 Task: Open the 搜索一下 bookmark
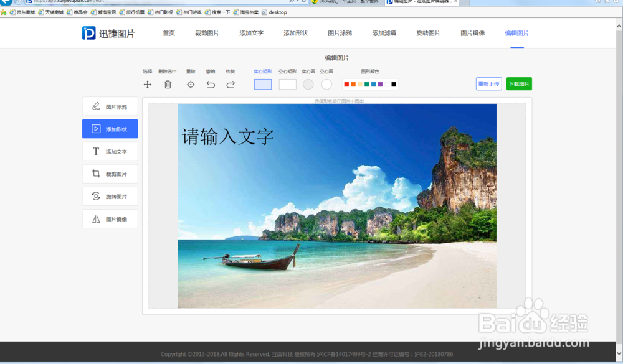(x=217, y=12)
